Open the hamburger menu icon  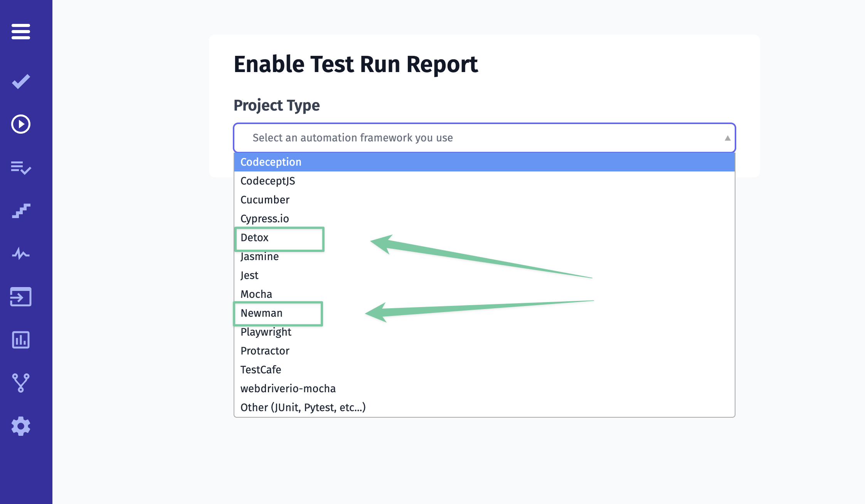(21, 32)
